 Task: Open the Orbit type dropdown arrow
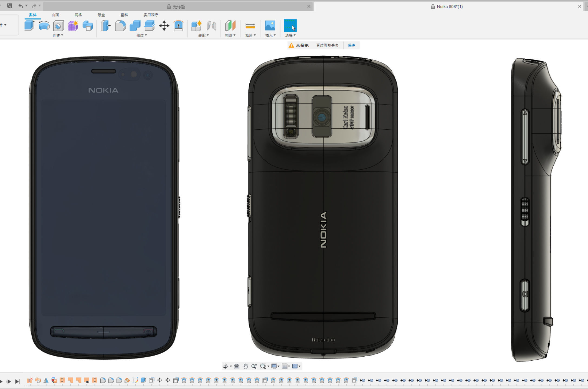231,366
